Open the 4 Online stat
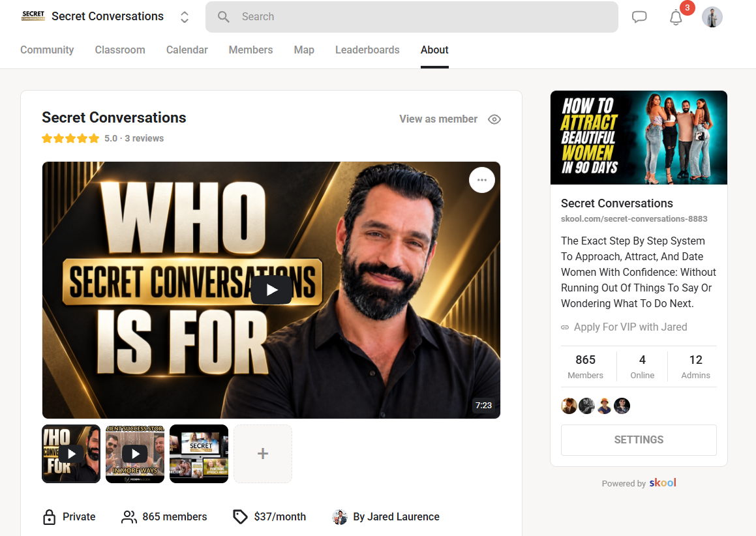The image size is (756, 536). coord(643,366)
